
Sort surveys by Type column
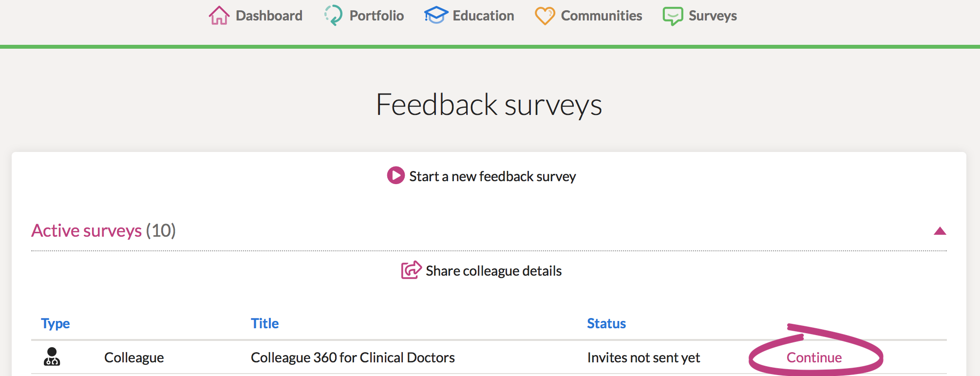coord(56,323)
